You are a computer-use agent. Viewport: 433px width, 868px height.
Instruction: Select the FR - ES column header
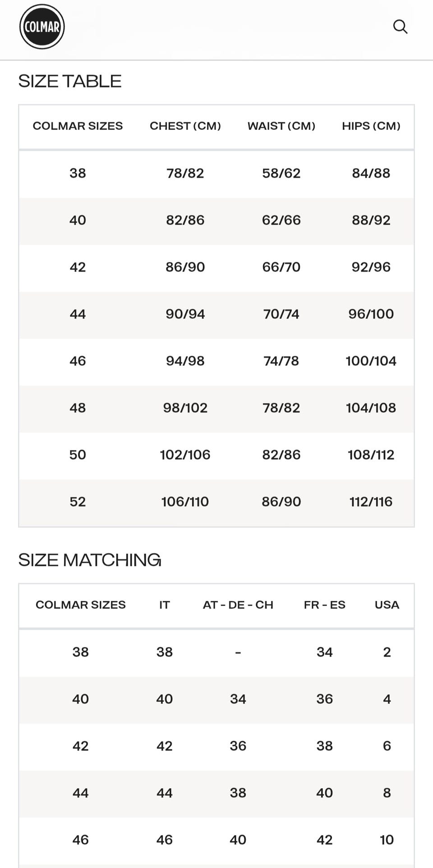(325, 605)
